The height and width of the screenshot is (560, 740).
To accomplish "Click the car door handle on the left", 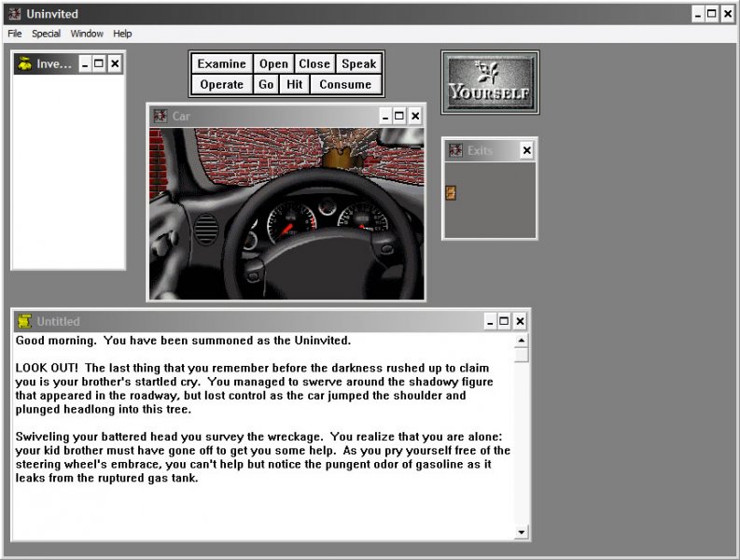I will (163, 243).
